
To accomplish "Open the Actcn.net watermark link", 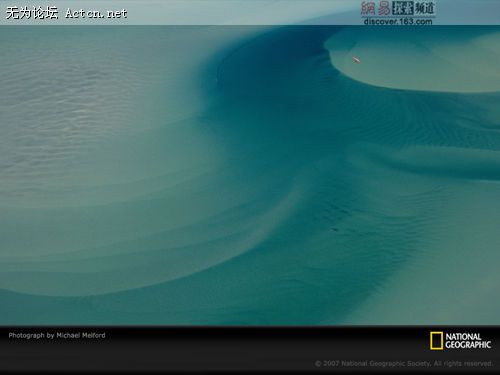I will tap(96, 13).
